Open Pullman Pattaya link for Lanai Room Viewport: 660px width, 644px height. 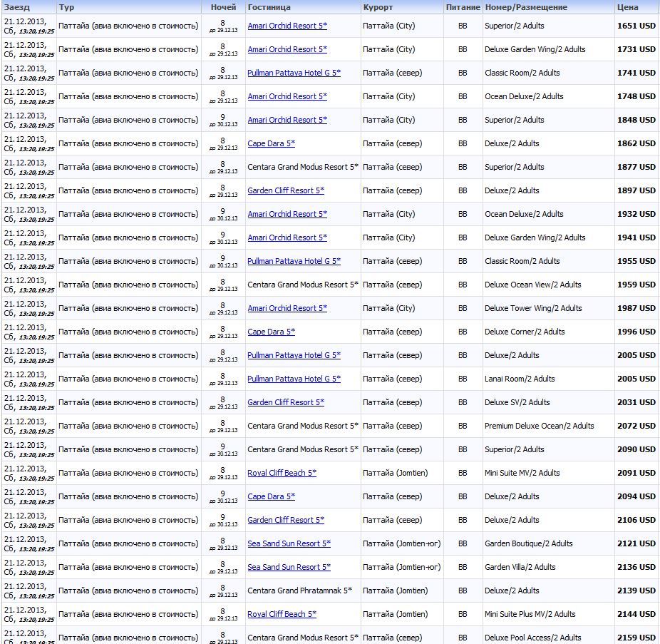294,379
